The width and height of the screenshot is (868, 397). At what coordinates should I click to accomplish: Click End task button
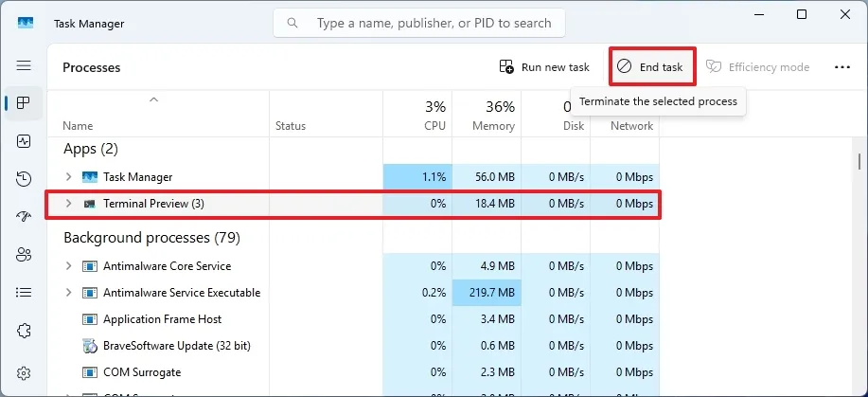pos(653,66)
